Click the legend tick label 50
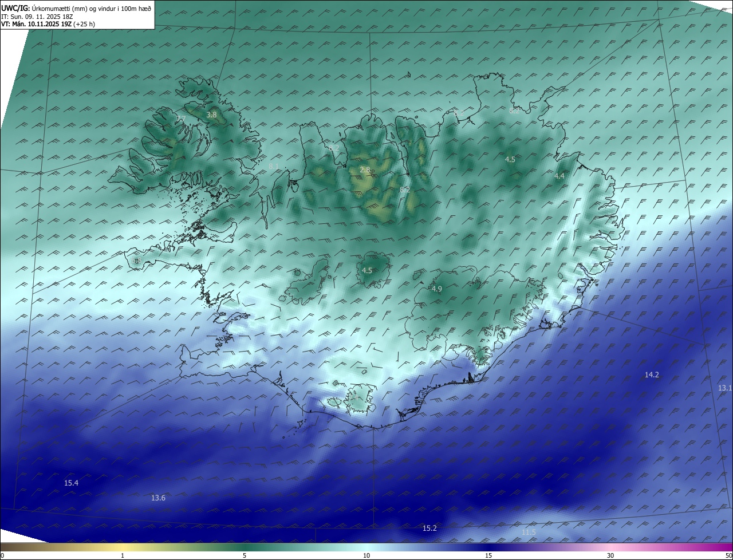 [x=728, y=555]
